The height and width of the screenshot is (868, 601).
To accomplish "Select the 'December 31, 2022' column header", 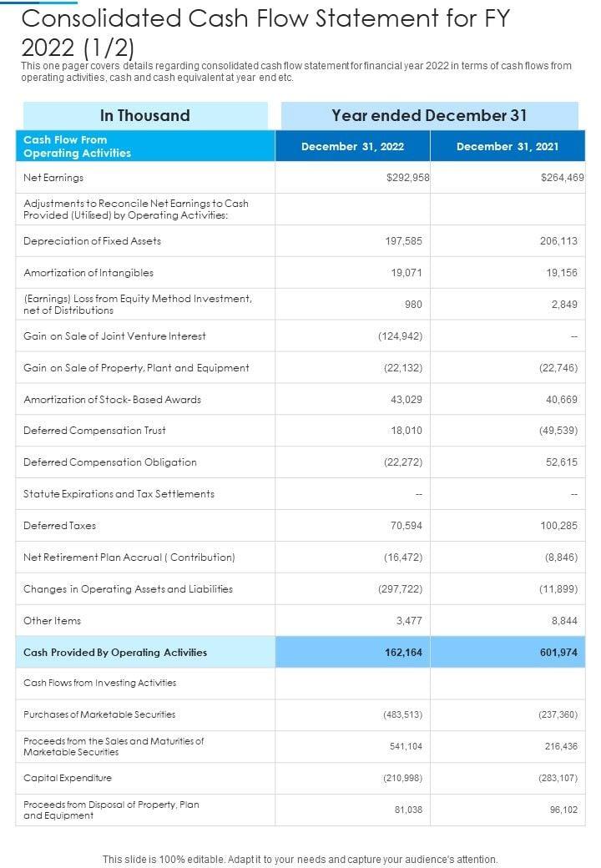I will tap(352, 147).
